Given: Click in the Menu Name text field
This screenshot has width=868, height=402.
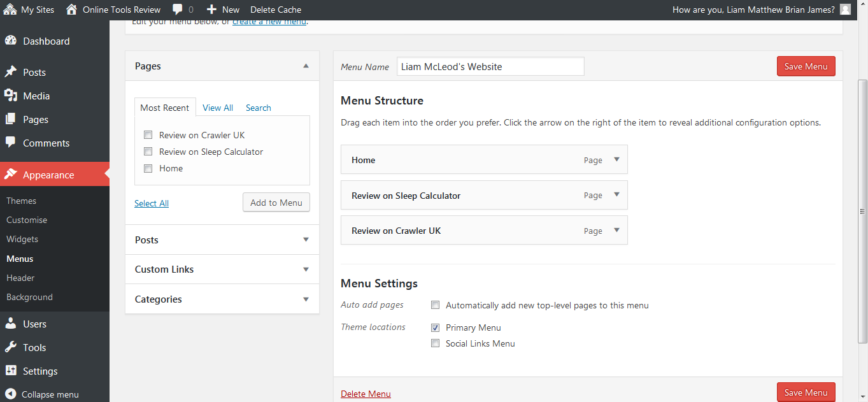Looking at the screenshot, I should (490, 67).
